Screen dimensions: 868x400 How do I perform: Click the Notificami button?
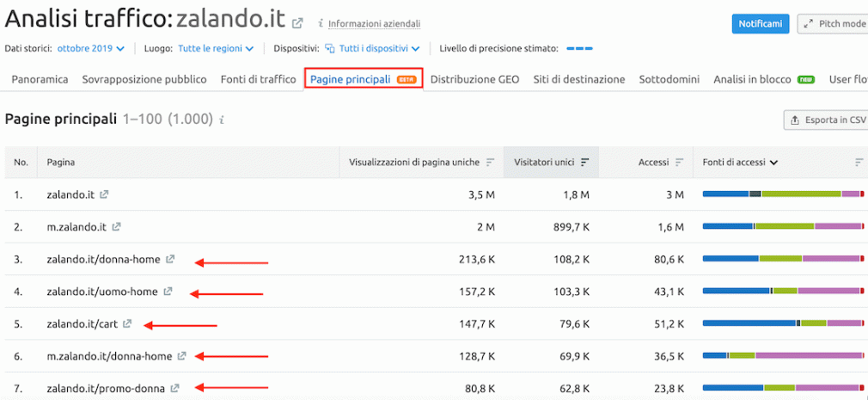pyautogui.click(x=760, y=24)
